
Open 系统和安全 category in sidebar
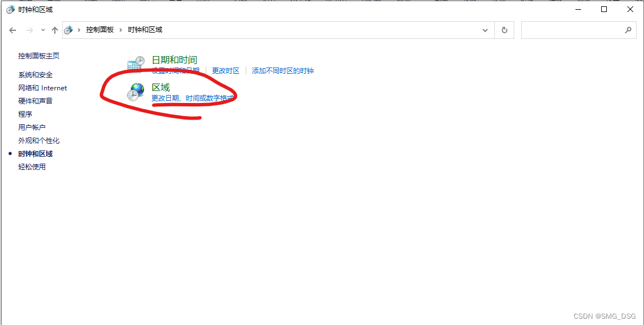(35, 75)
